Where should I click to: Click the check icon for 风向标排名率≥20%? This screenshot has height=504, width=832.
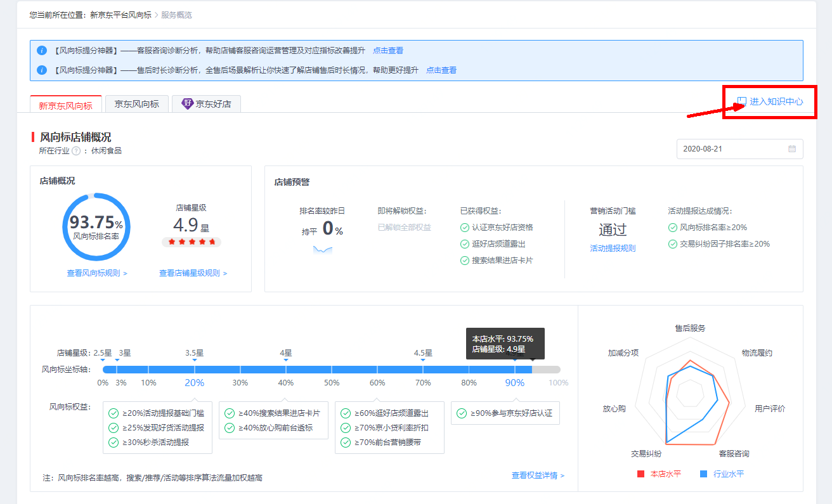(x=673, y=228)
